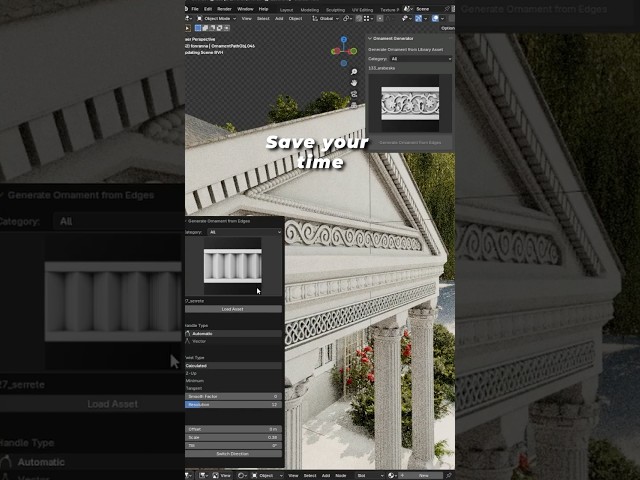Click the zoom magnifier viewport icon
The height and width of the screenshot is (480, 640).
click(354, 72)
